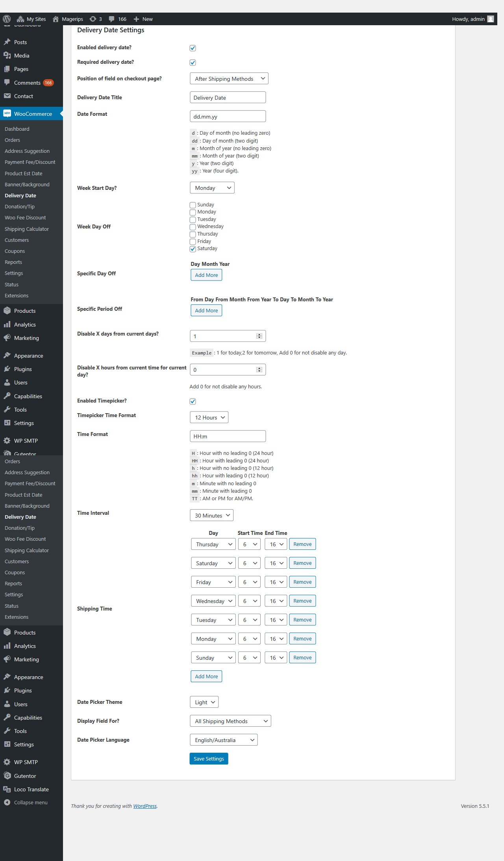Open end time dropdown in Friday shipping row
Image resolution: width=504 pixels, height=861 pixels.
click(276, 582)
